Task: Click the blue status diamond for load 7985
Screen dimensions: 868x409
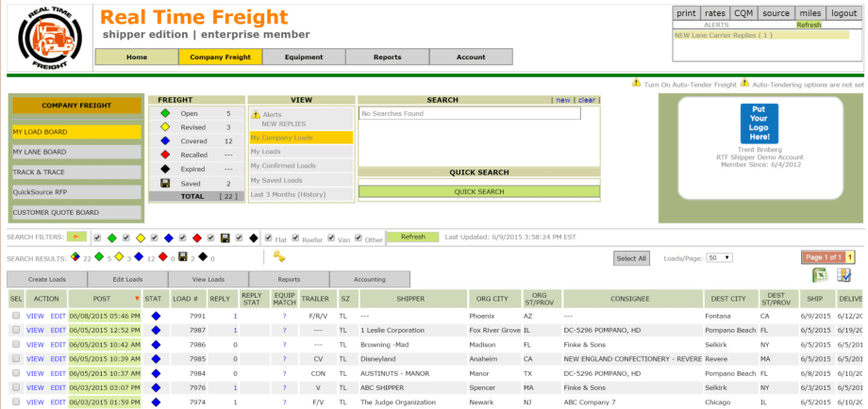Action: (x=156, y=359)
